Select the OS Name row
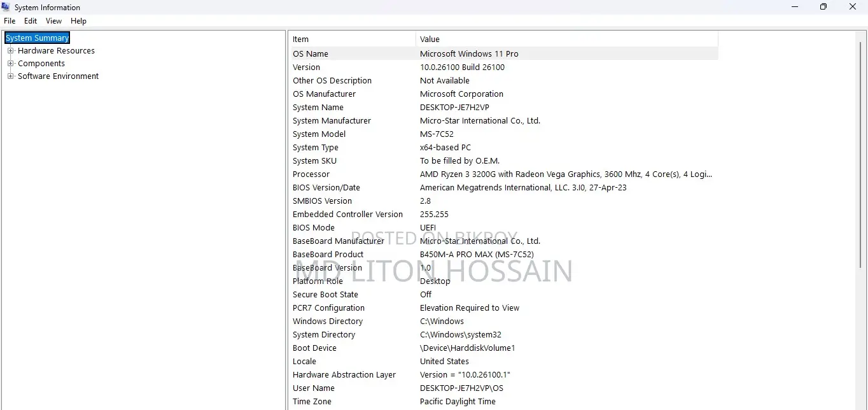 505,54
